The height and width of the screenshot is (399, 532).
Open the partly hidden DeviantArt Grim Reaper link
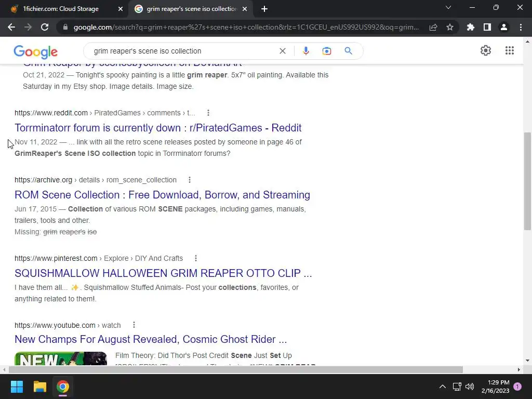pyautogui.click(x=132, y=65)
